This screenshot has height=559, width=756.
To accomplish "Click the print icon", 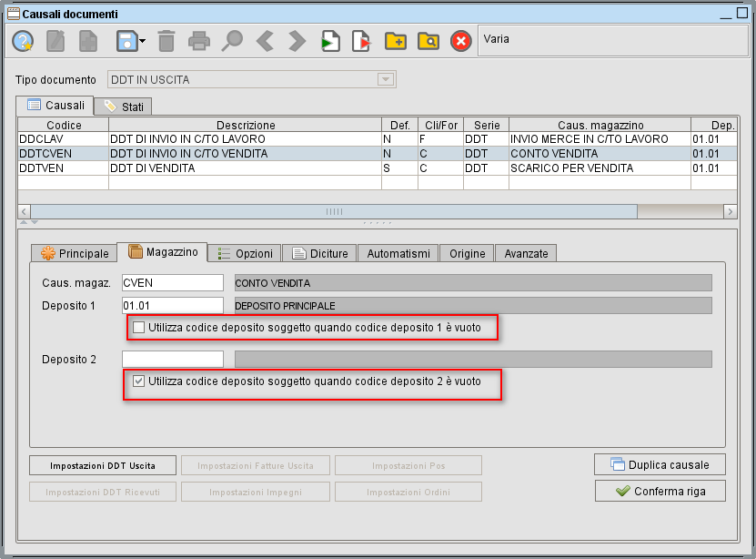I will pyautogui.click(x=201, y=41).
